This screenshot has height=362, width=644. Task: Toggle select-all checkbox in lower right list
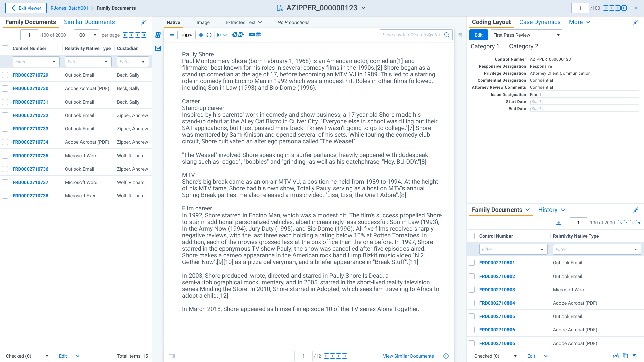472,236
